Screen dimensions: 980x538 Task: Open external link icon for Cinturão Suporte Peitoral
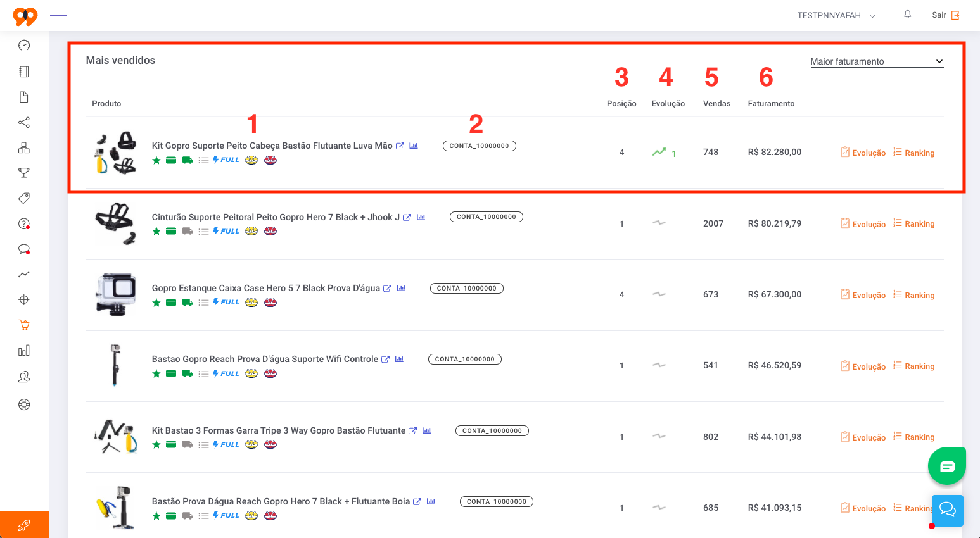click(407, 217)
